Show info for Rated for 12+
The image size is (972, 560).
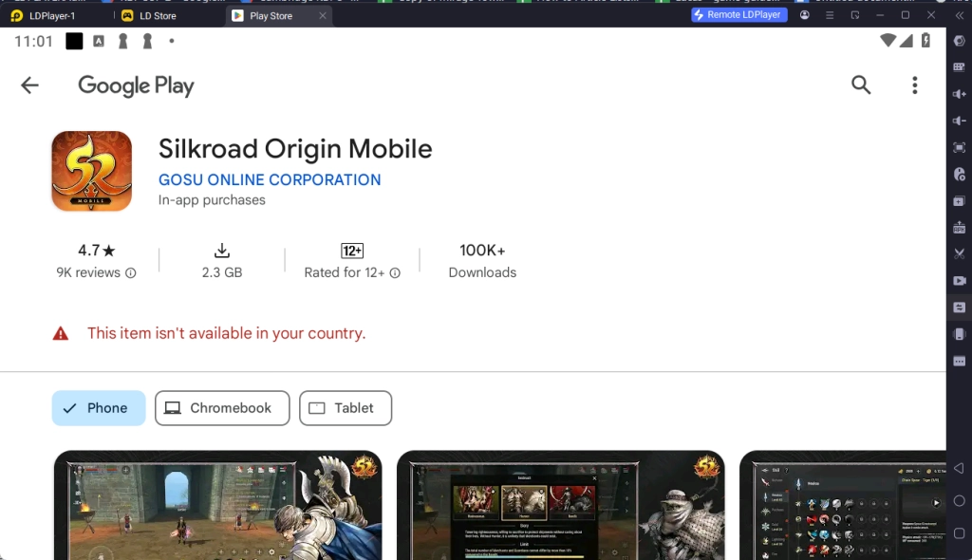point(395,272)
